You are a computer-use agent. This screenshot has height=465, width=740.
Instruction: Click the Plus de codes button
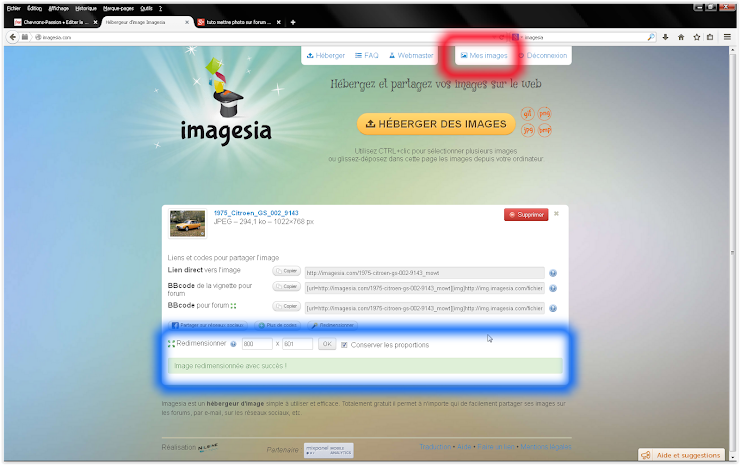278,325
